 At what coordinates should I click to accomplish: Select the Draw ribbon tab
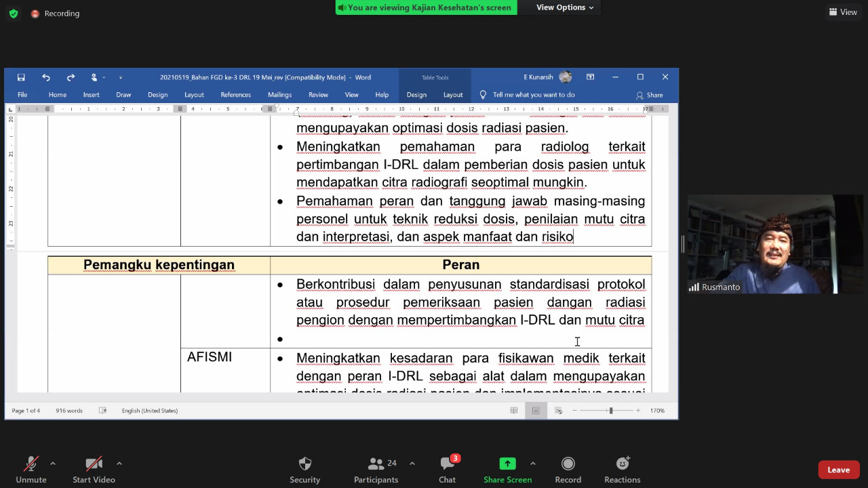(123, 95)
